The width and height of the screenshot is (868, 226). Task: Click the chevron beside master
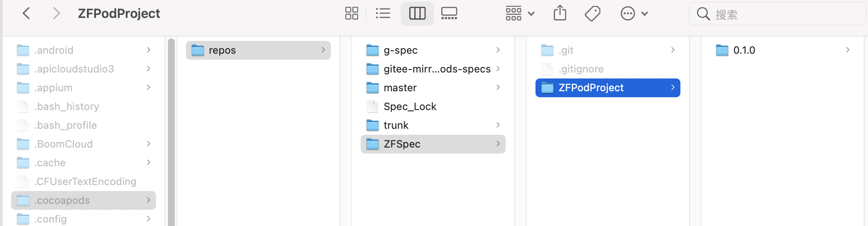pyautogui.click(x=498, y=87)
